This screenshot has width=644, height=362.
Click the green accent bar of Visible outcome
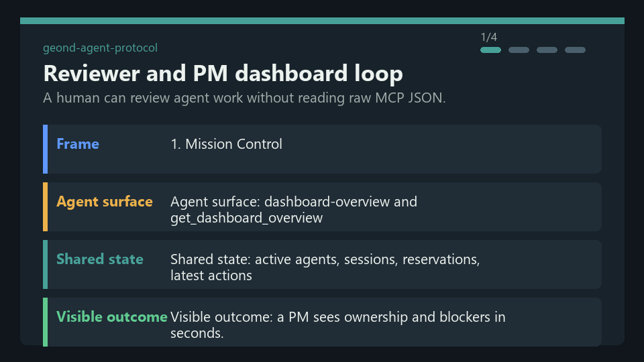(45, 322)
